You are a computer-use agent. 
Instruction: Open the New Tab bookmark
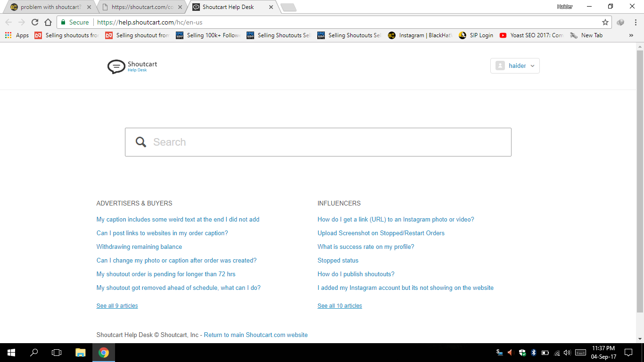tap(586, 35)
